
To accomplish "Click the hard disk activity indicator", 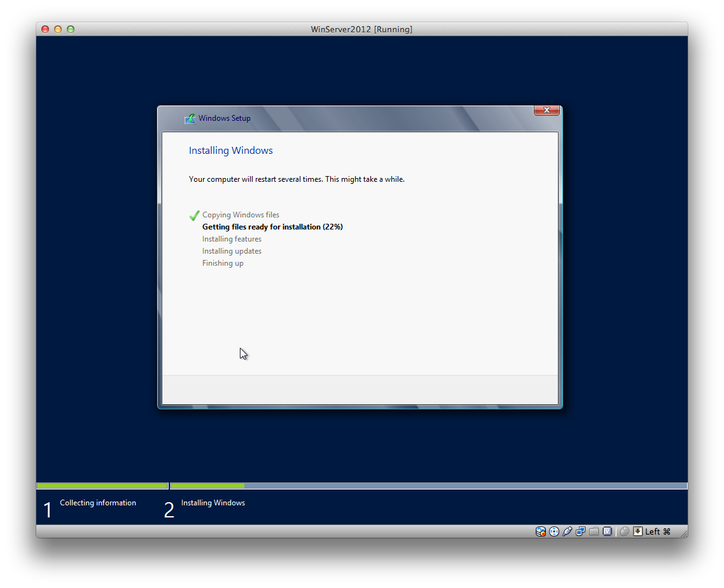I will 541,531.
